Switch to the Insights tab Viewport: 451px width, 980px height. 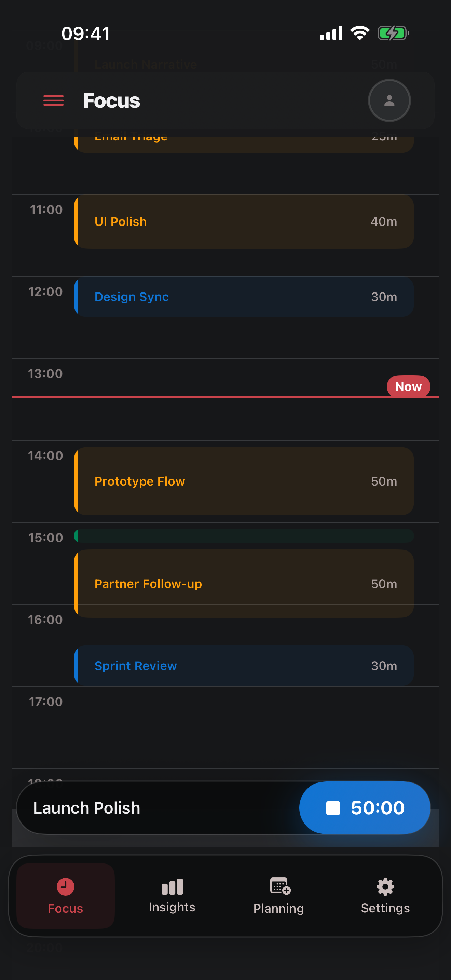point(172,896)
